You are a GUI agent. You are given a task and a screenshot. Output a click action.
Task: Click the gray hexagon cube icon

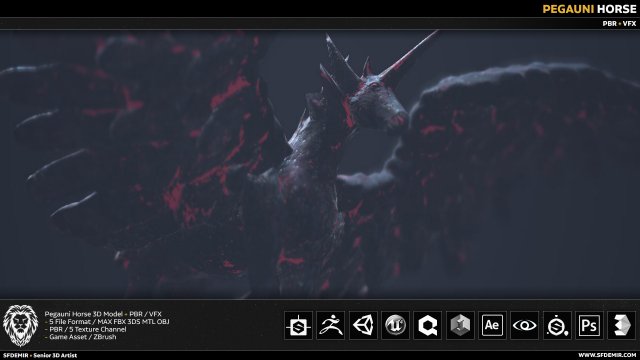tap(460, 325)
